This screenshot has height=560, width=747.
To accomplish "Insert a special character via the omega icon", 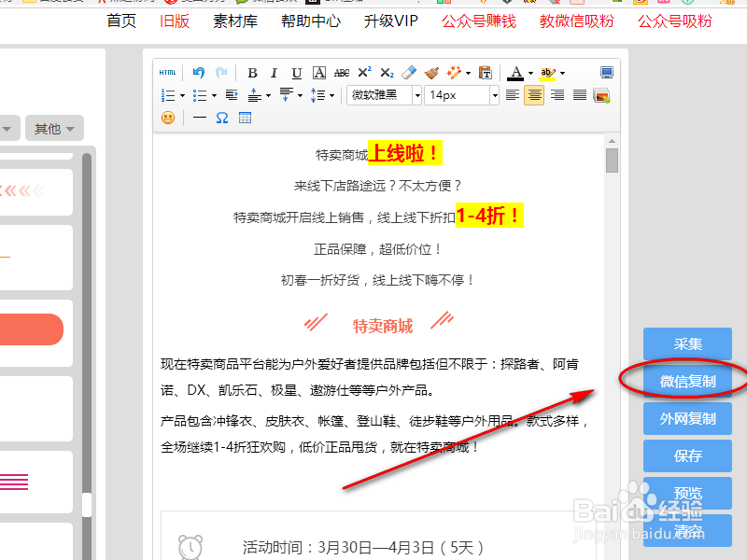I will (x=222, y=118).
